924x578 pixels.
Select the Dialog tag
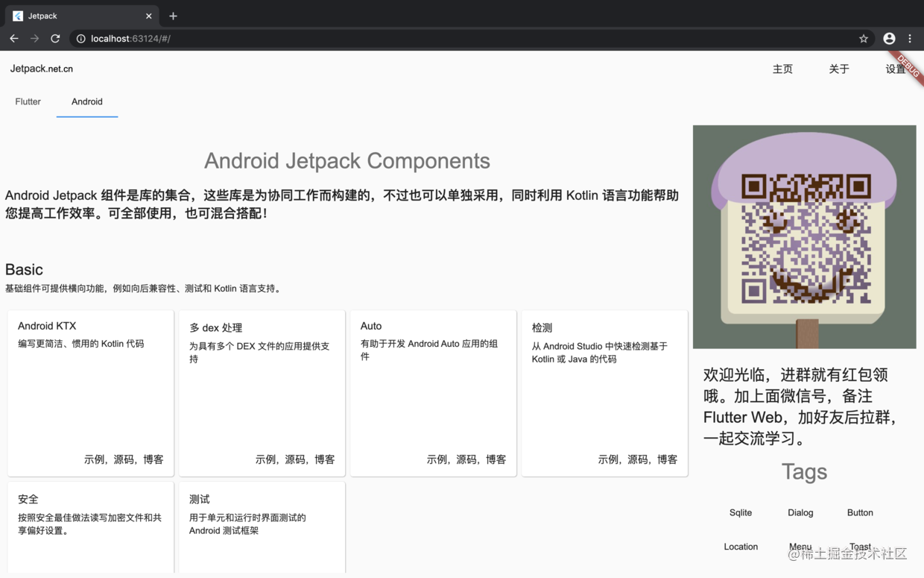pos(800,513)
